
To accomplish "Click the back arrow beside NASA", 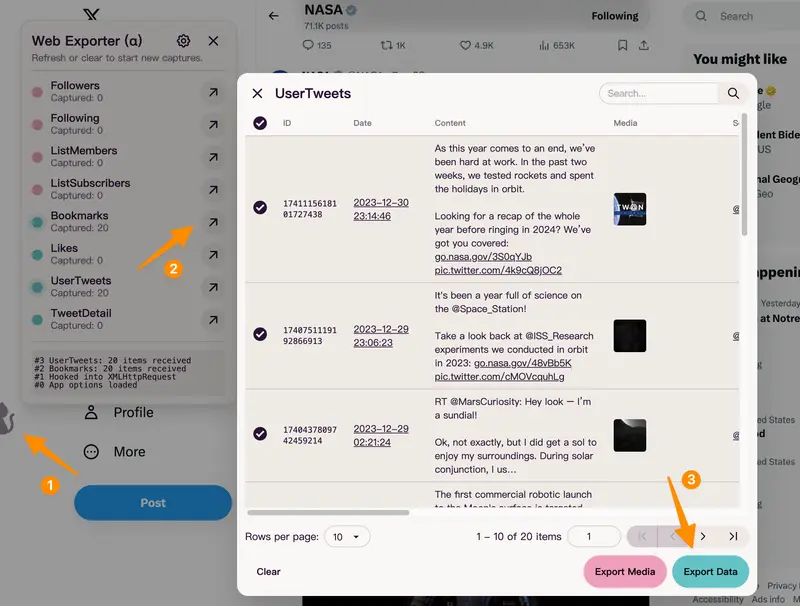I will (273, 16).
